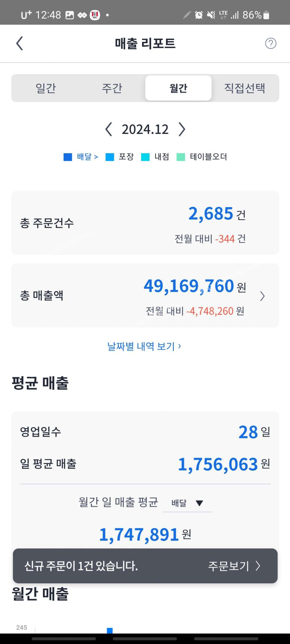The width and height of the screenshot is (290, 644).
Task: Tap the 2024.12 month label
Action: click(145, 130)
